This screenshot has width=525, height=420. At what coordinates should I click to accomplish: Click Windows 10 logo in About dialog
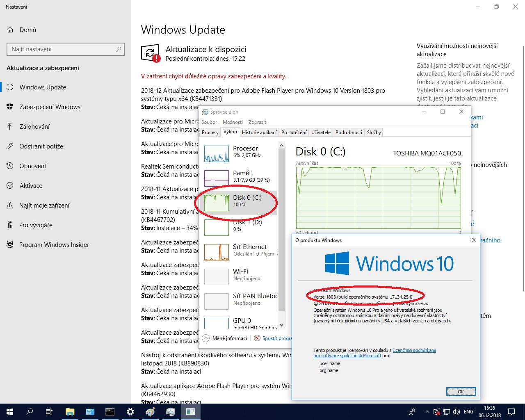point(389,263)
